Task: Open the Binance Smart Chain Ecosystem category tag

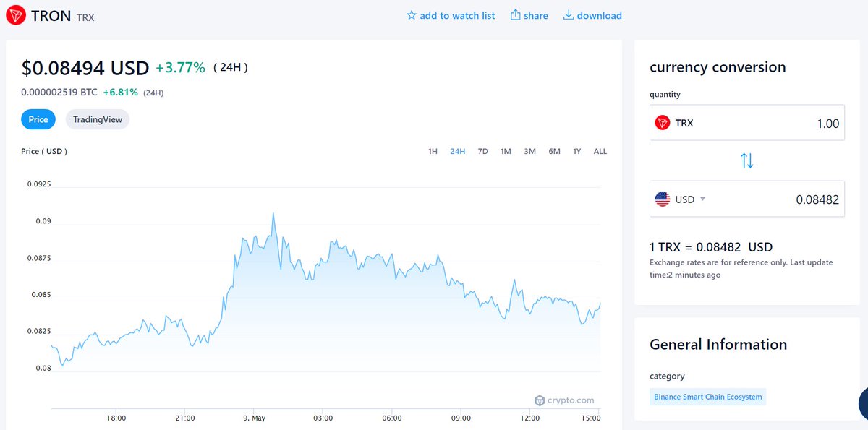Action: tap(707, 397)
